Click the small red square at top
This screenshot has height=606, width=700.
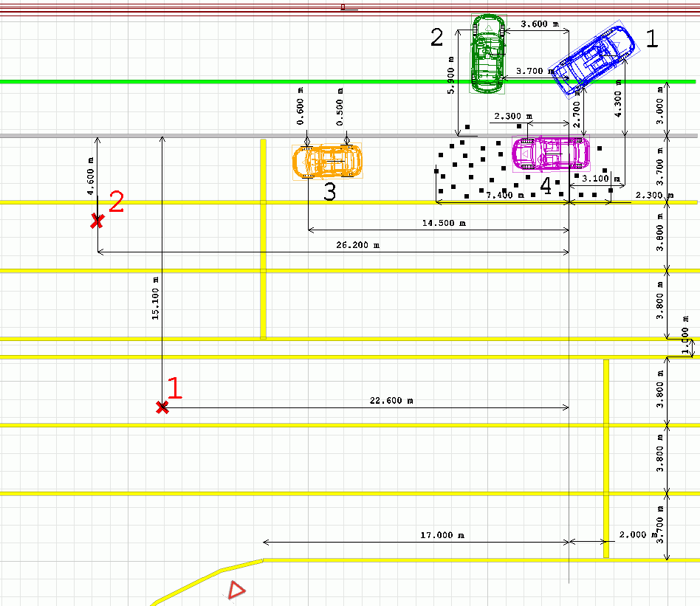tap(343, 7)
